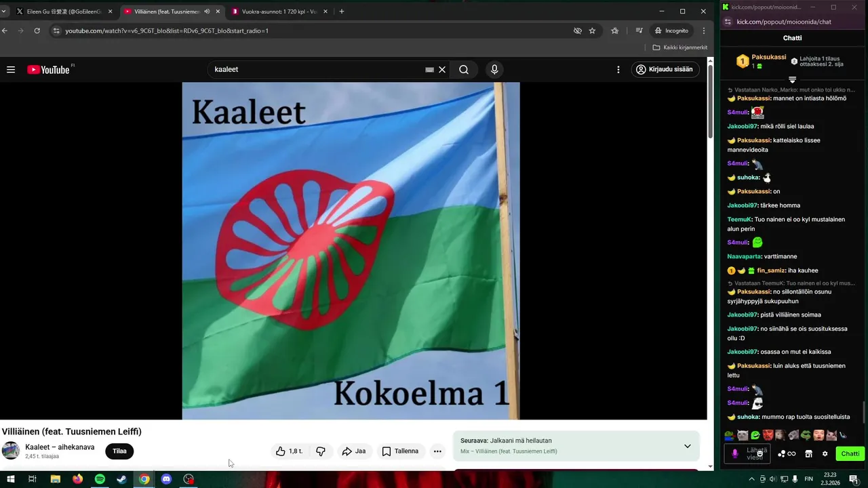Launch Spotify from taskbar
This screenshot has height=488, width=868.
point(100,479)
